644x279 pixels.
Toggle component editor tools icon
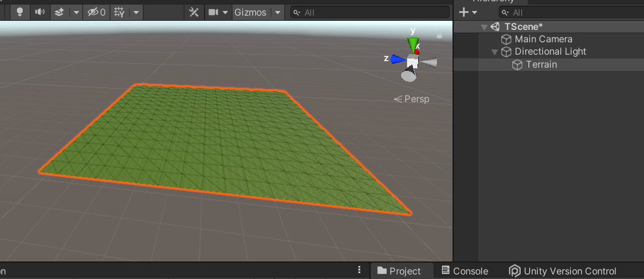tap(193, 12)
